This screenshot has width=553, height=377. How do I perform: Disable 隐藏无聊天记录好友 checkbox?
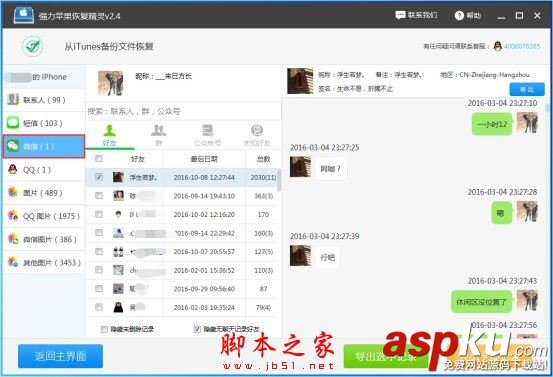[197, 329]
